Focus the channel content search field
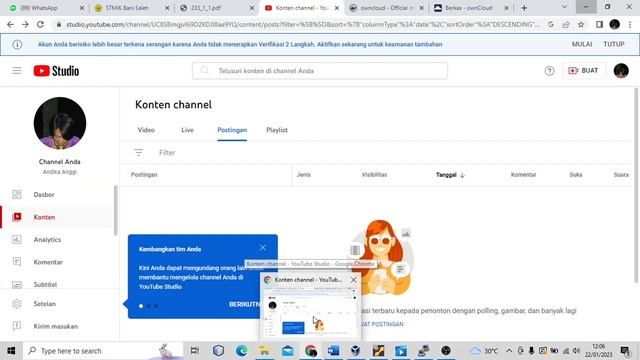The height and width of the screenshot is (360, 640). (x=320, y=71)
